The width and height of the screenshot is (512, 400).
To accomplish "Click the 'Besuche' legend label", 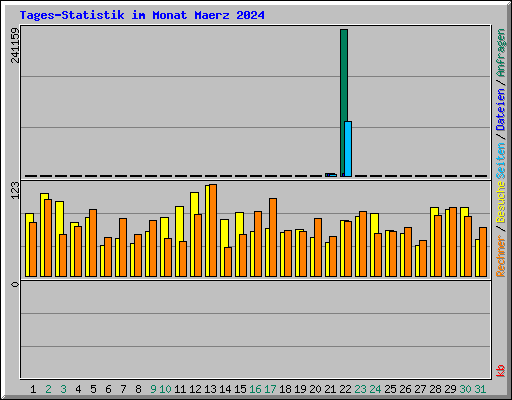I will tap(500, 203).
